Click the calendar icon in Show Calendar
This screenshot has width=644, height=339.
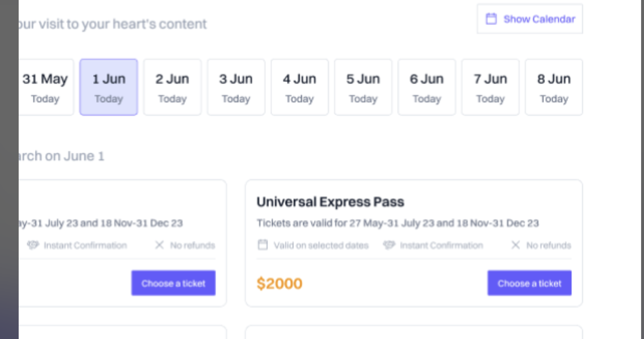(491, 19)
